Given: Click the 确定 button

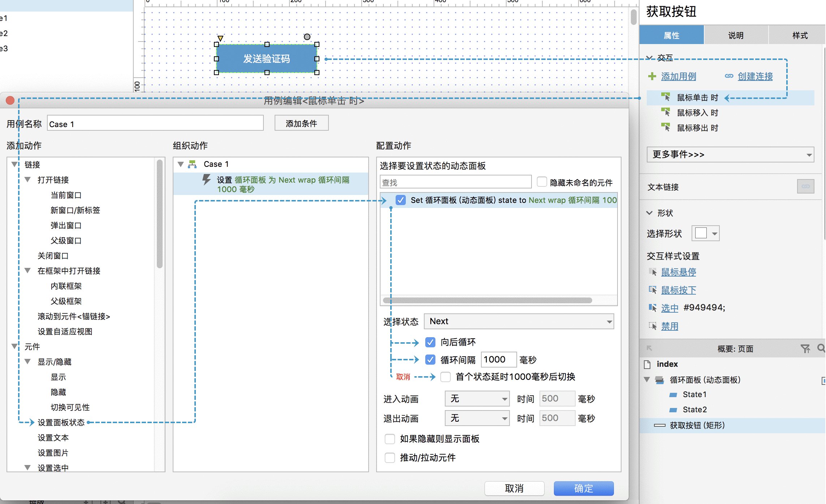Looking at the screenshot, I should (584, 488).
